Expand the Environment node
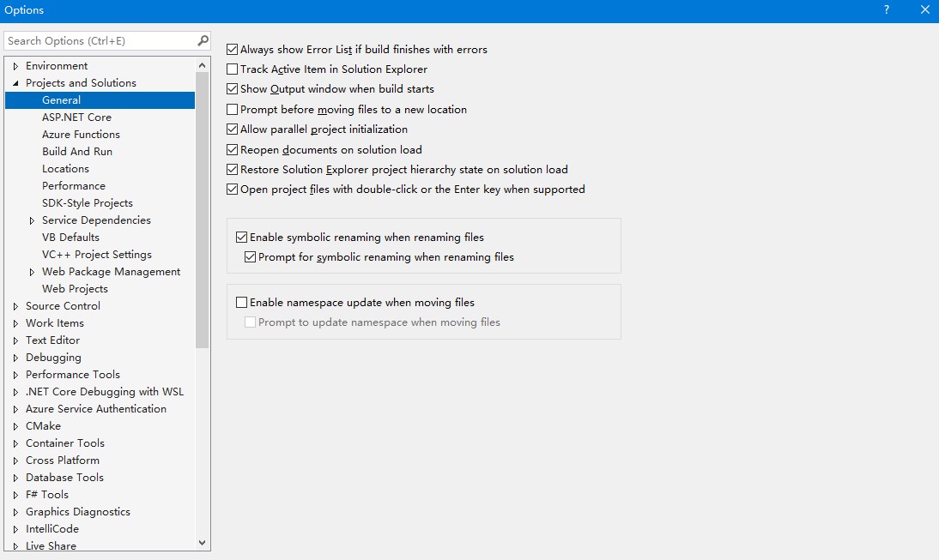The width and height of the screenshot is (939, 560). tap(15, 66)
